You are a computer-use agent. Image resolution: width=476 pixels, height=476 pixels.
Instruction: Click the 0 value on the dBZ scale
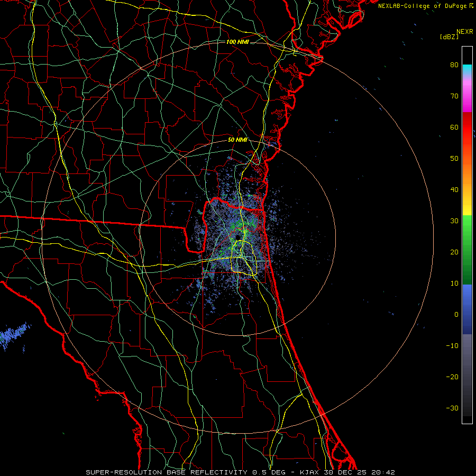tap(456, 315)
